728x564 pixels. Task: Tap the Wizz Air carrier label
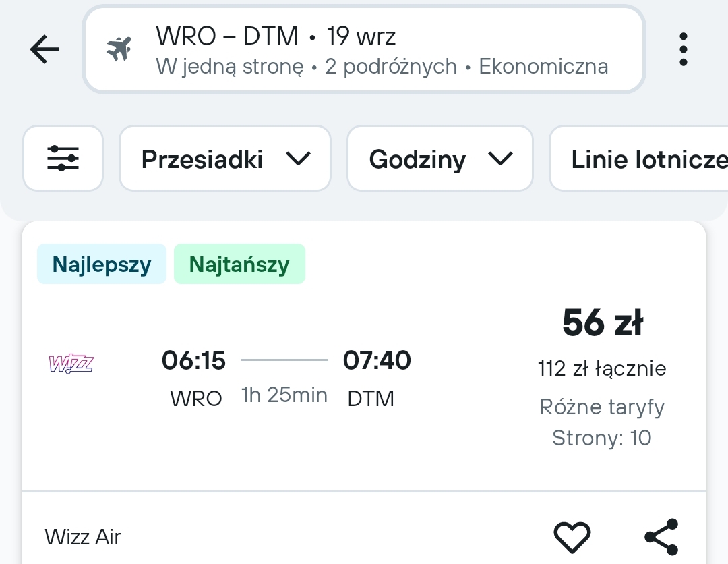(x=83, y=537)
